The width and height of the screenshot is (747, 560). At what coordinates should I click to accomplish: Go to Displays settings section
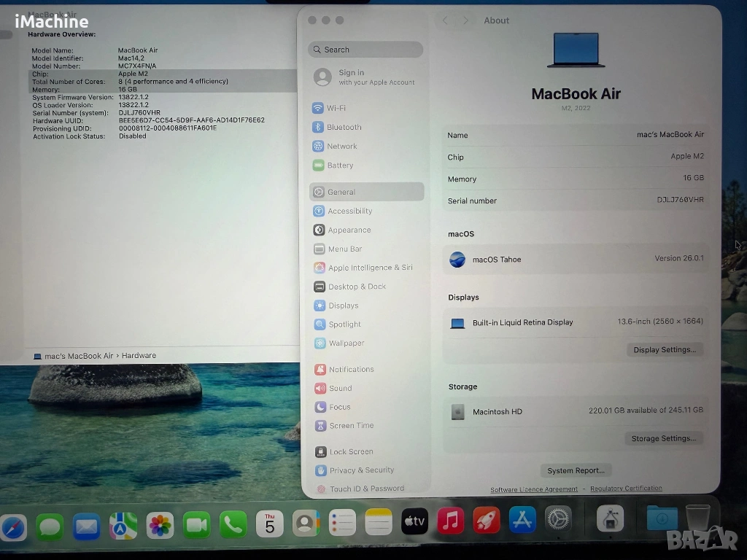[343, 306]
